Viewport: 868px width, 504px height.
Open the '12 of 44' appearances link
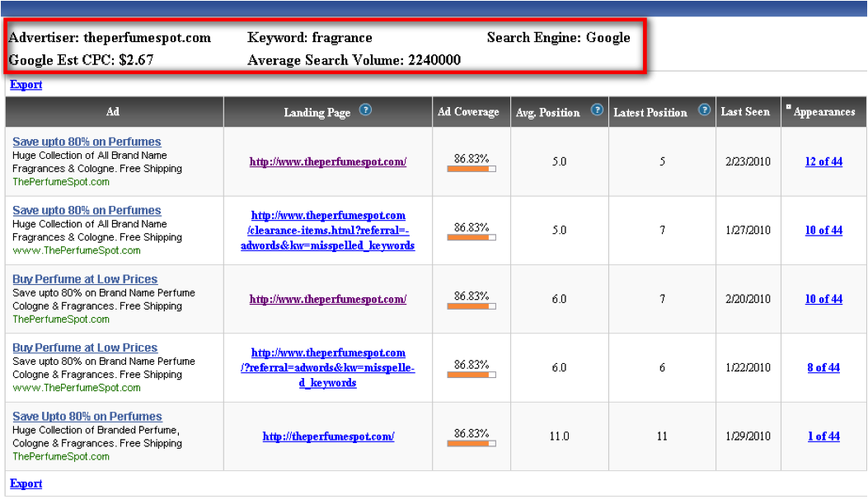[x=823, y=161]
